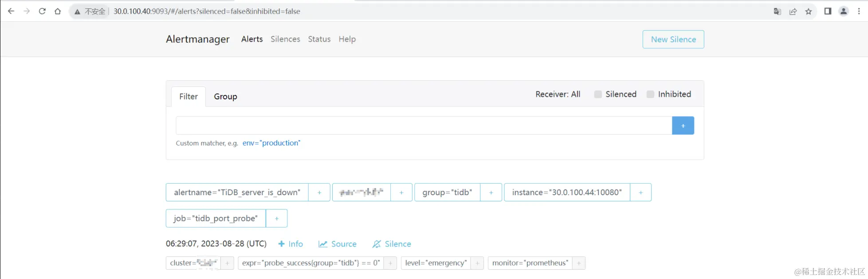
Task: Click the job="tidb_port_probe" label
Action: pos(216,218)
